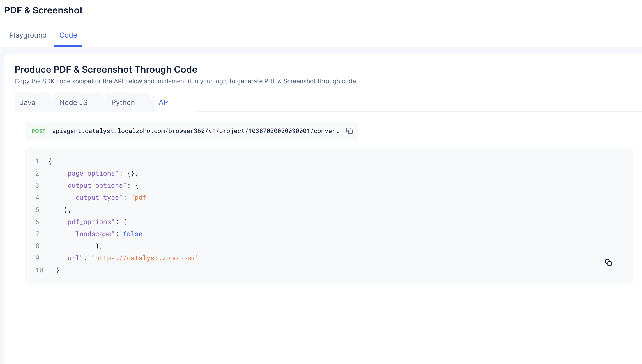Select the API snippet tab
The image size is (642, 364).
click(x=164, y=102)
